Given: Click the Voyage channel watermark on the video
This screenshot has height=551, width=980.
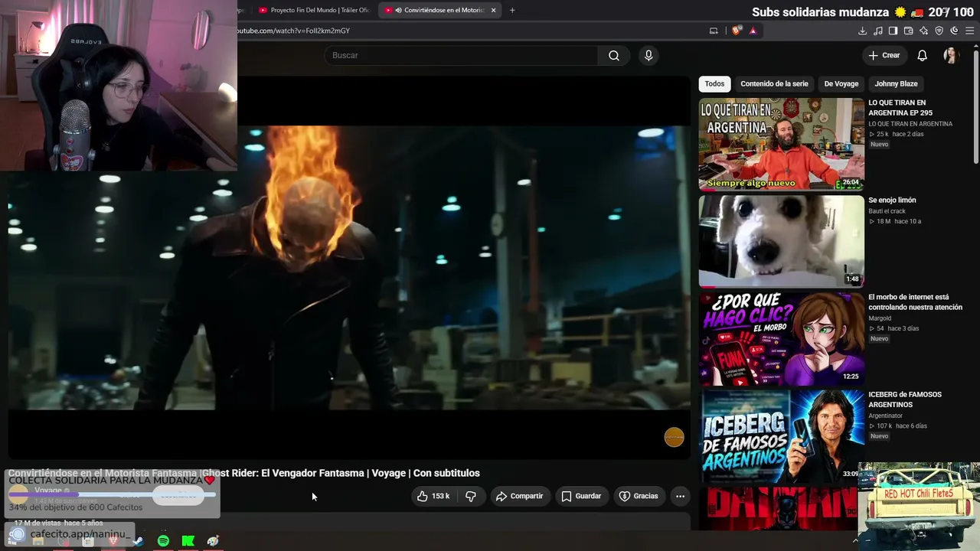Looking at the screenshot, I should coord(674,437).
